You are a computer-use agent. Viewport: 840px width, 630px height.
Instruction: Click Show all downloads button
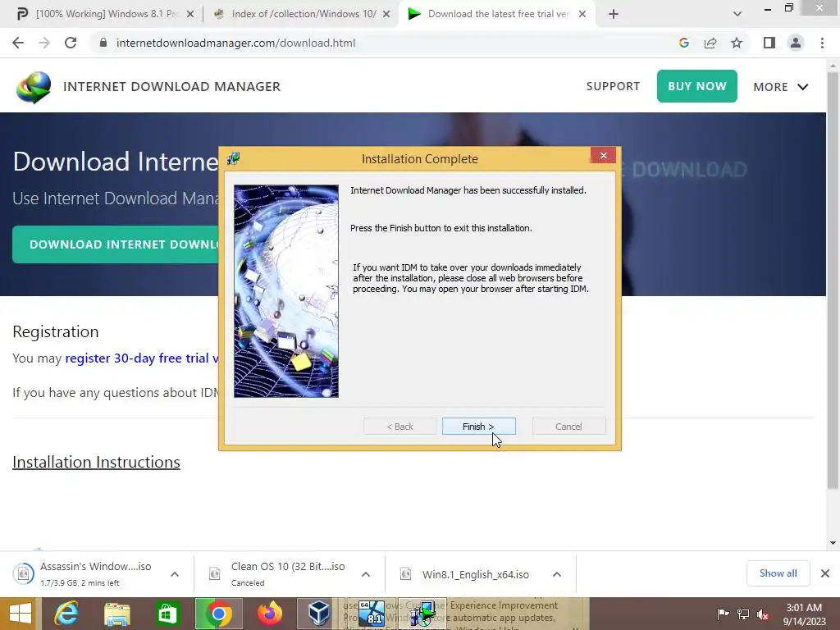778,573
